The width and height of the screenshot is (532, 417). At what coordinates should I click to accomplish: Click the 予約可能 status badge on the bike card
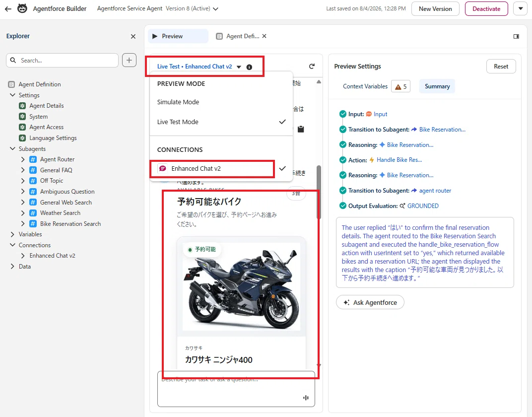click(x=202, y=249)
